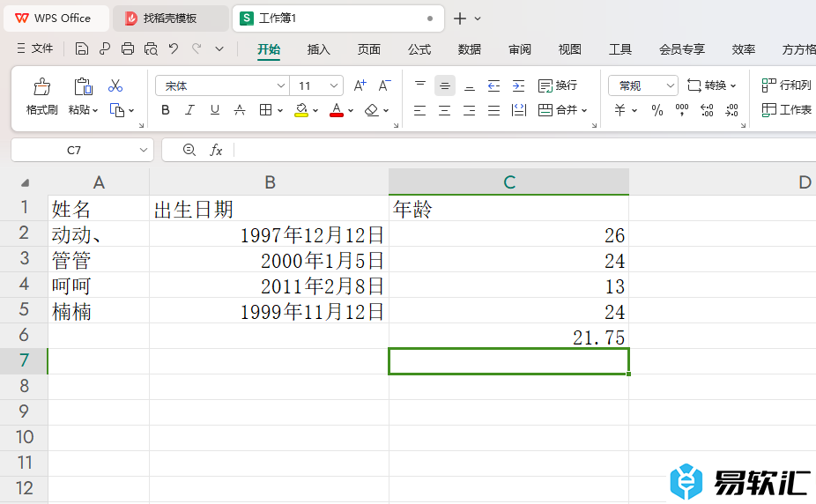The width and height of the screenshot is (816, 504).
Task: Open the Merge cells dropdown arrow
Action: click(x=584, y=110)
